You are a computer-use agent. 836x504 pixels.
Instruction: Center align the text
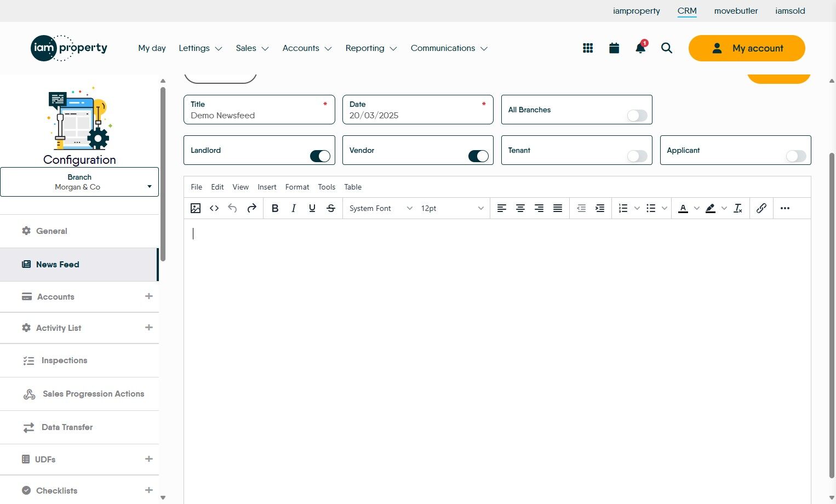520,208
